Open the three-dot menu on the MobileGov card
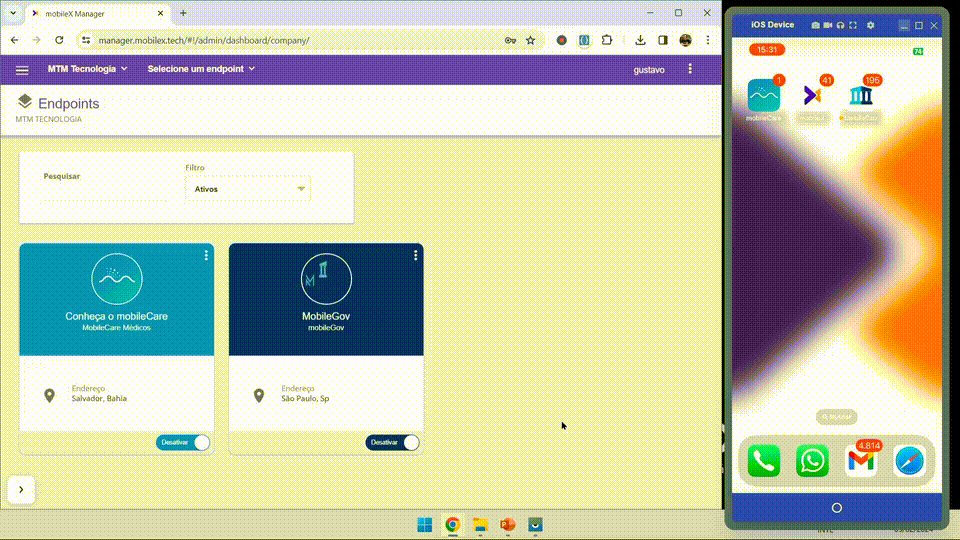960x540 pixels. 416,256
